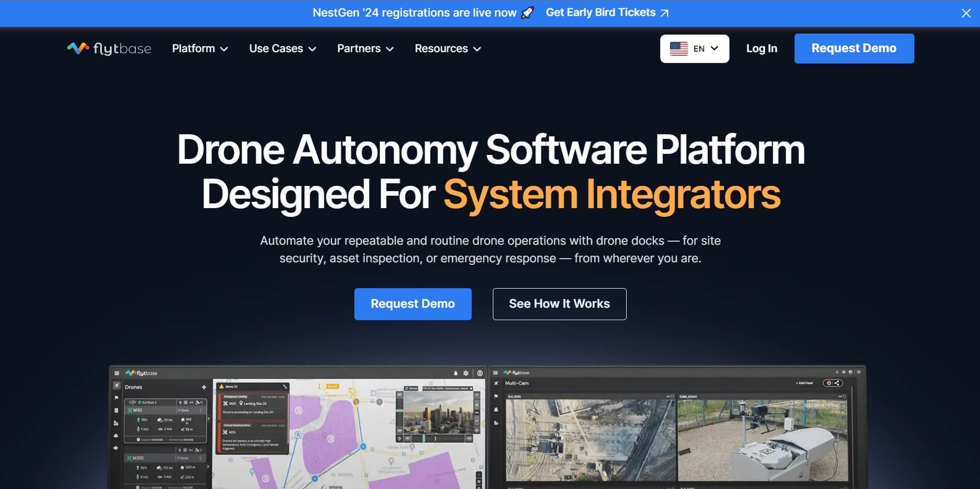This screenshot has height=489, width=980.
Task: Expand the M300 drone card side chevron
Action: [208, 467]
